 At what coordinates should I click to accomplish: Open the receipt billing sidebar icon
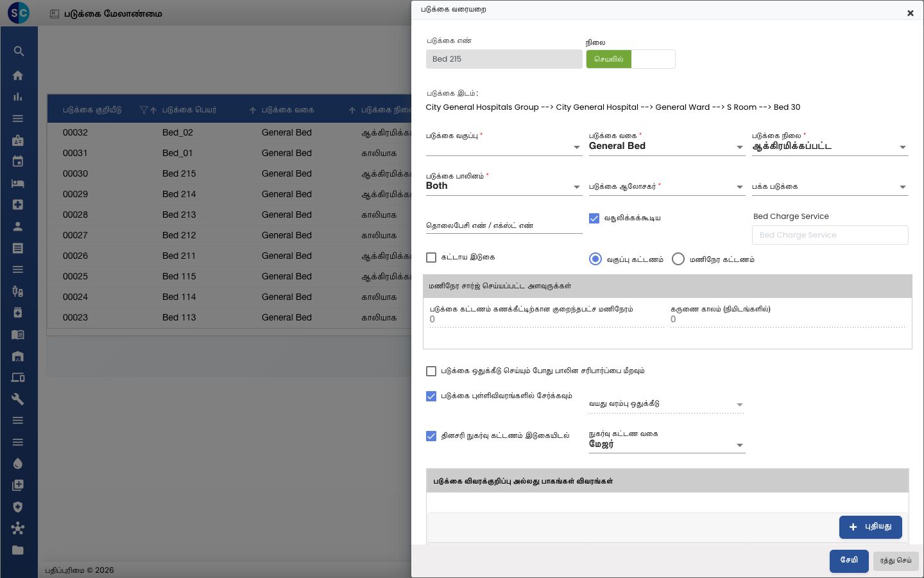click(x=18, y=248)
